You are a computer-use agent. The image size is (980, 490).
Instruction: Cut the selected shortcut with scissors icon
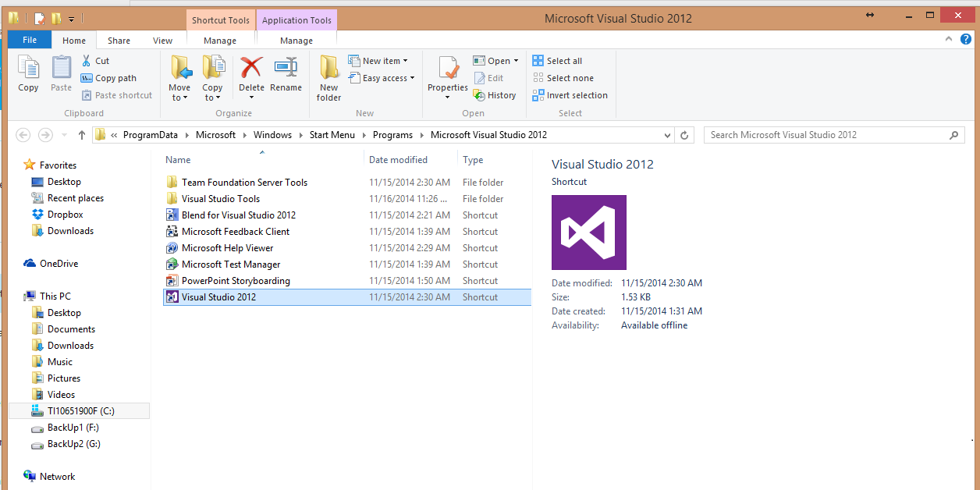[x=95, y=61]
